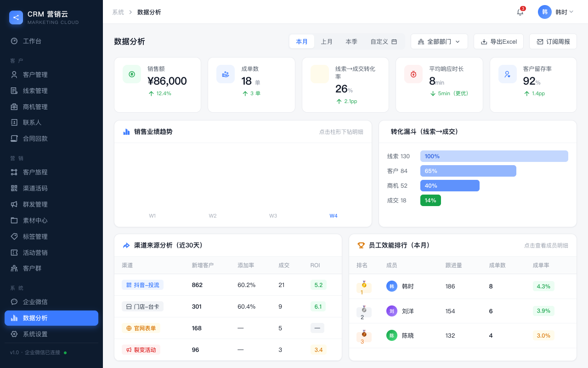Click the 导出Excel button

(498, 41)
